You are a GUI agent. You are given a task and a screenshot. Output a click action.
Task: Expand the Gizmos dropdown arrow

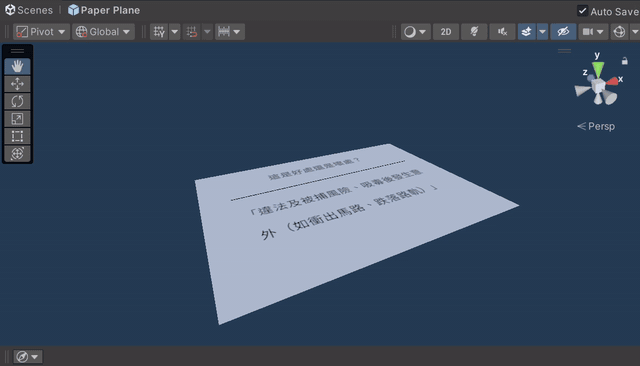(635, 32)
